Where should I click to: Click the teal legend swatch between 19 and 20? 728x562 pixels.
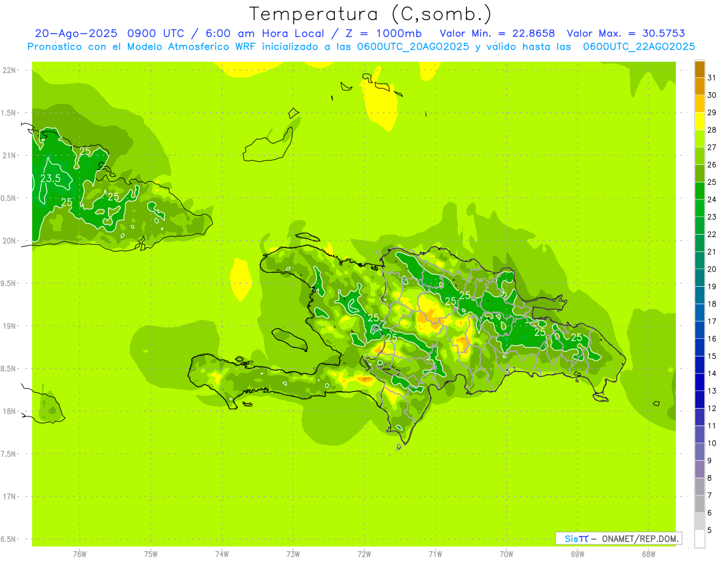click(699, 278)
